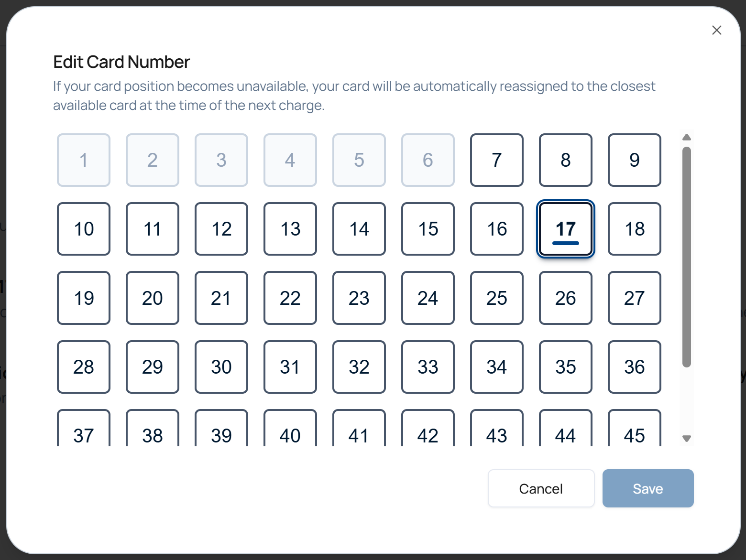Pick card number 17
Screen dimensions: 746x560
(x=565, y=229)
